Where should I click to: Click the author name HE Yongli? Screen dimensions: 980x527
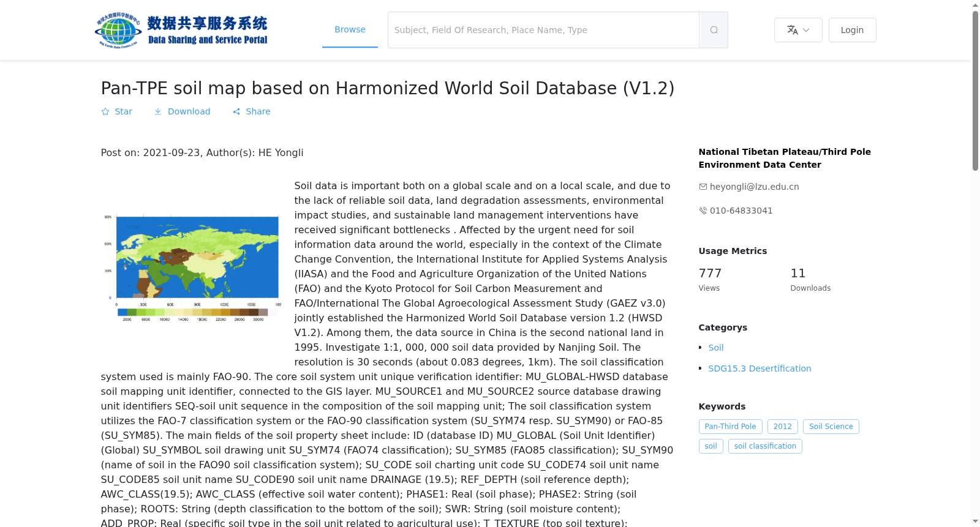pyautogui.click(x=281, y=153)
